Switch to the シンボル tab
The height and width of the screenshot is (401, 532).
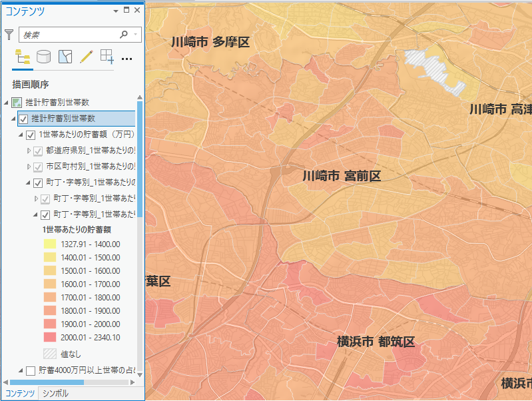point(55,393)
